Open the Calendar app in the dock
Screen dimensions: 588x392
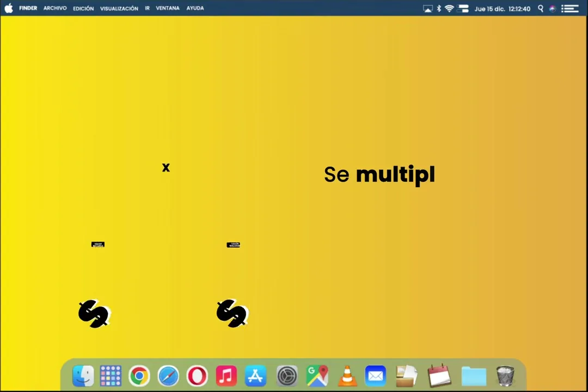[439, 375]
